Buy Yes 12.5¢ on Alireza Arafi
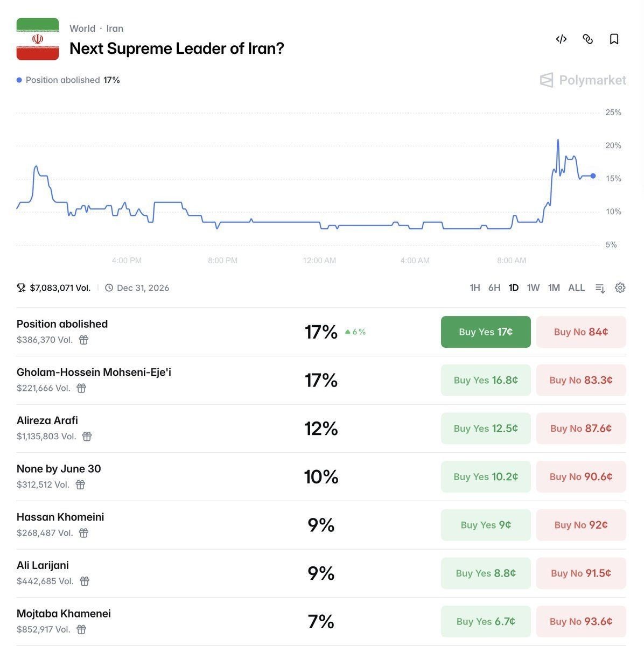Image resolution: width=644 pixels, height=646 pixels. pos(485,429)
